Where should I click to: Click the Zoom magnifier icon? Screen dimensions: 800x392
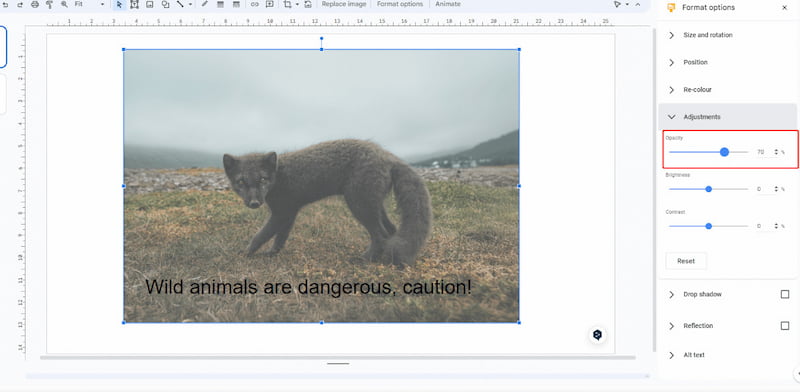pos(64,4)
